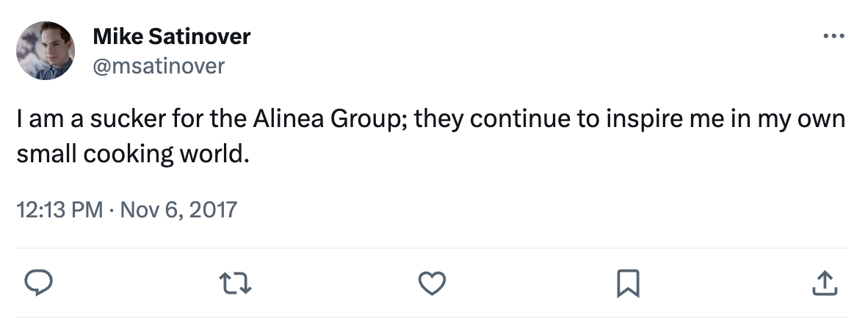
Task: Visit the @msatinover handle link
Action: (159, 66)
